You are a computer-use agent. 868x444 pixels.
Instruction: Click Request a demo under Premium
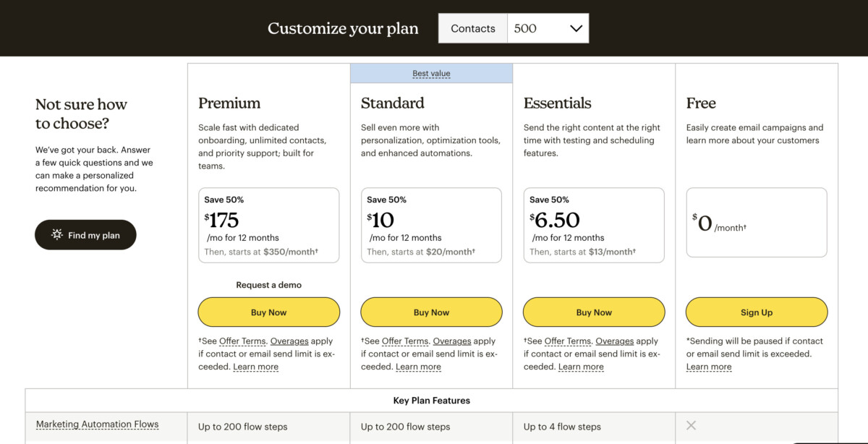[268, 285]
